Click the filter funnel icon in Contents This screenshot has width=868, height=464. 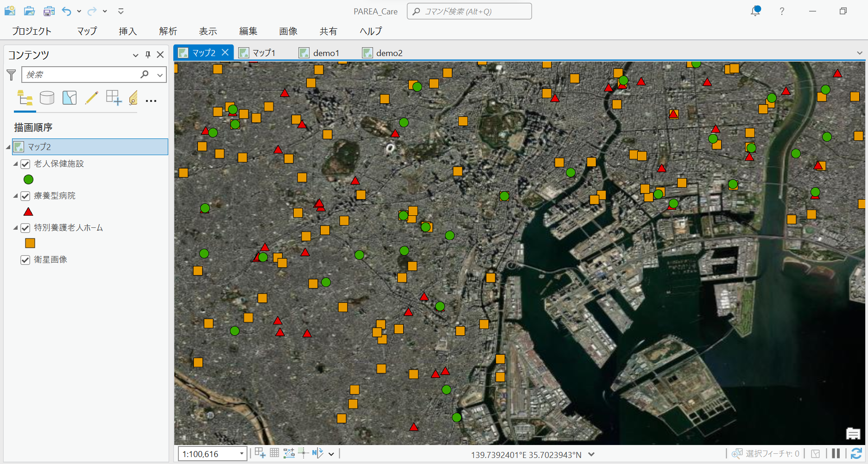click(x=11, y=75)
